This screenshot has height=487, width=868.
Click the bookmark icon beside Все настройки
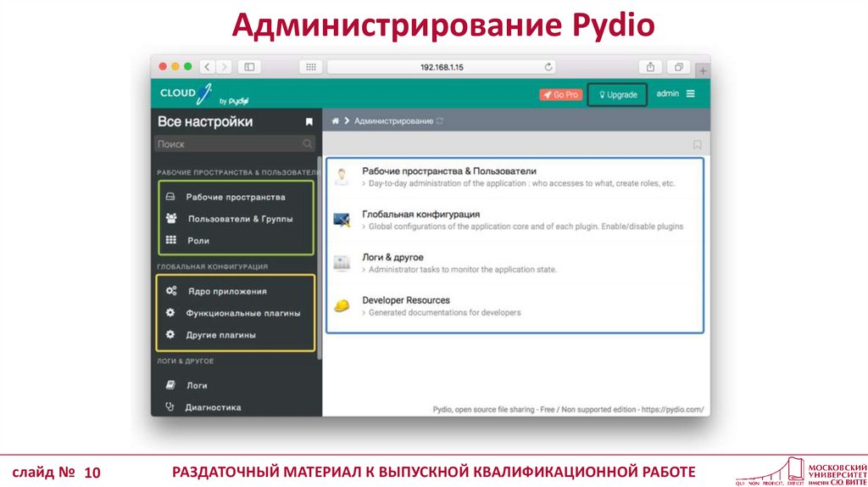tap(309, 122)
